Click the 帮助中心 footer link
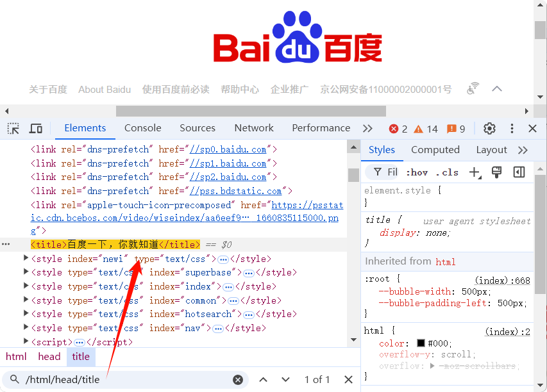This screenshot has width=547, height=392. [x=240, y=90]
